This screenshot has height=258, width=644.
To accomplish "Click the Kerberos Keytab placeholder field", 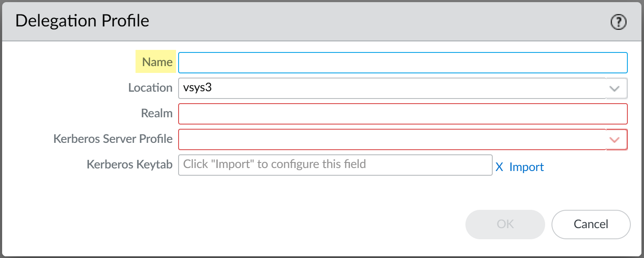I will click(335, 165).
